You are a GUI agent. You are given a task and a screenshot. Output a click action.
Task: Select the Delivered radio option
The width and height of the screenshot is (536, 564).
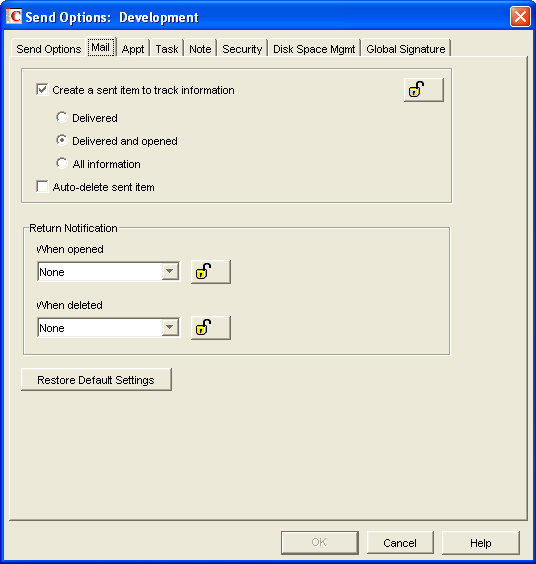(x=62, y=117)
